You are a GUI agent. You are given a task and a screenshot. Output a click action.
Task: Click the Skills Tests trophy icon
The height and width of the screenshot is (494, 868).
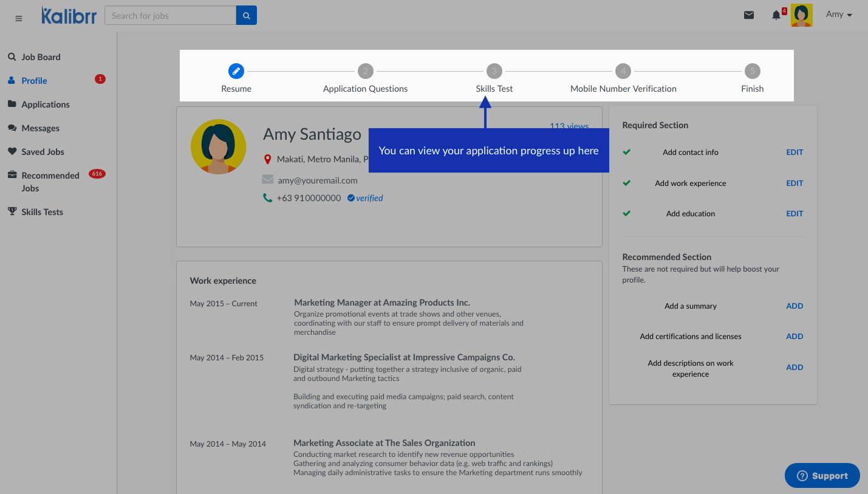coord(12,211)
